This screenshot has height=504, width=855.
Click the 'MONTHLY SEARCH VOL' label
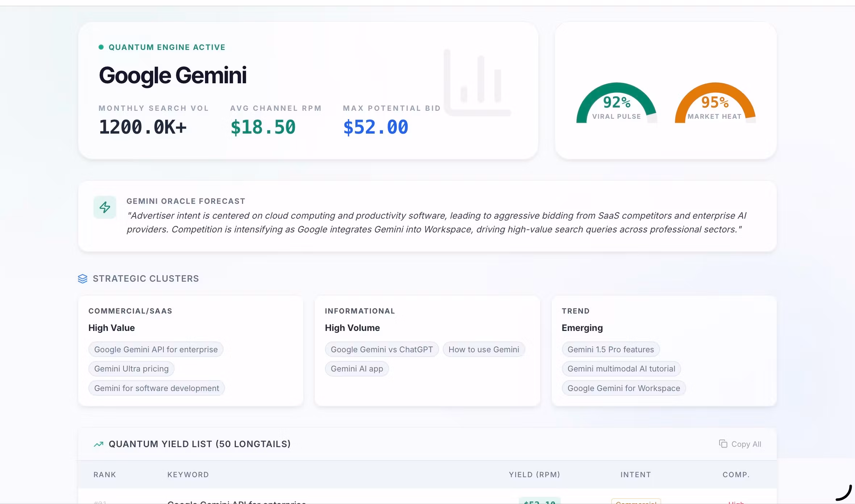point(154,108)
